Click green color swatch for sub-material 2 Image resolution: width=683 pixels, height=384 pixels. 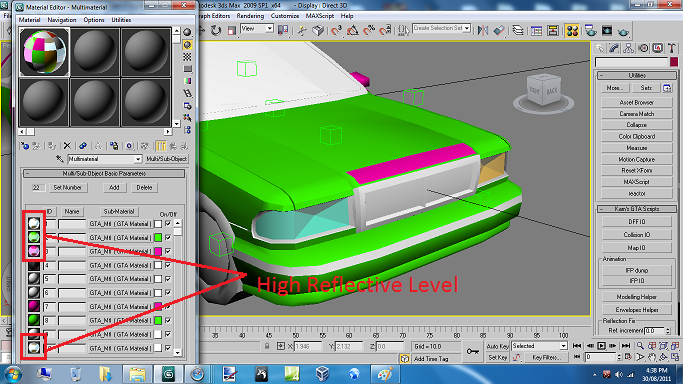(158, 237)
